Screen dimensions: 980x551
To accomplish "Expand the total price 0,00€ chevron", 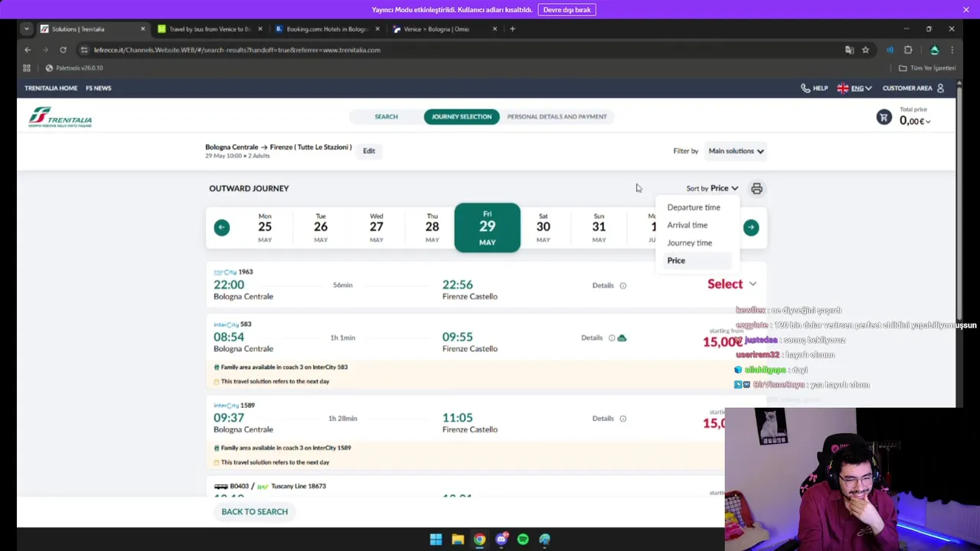I will [928, 122].
